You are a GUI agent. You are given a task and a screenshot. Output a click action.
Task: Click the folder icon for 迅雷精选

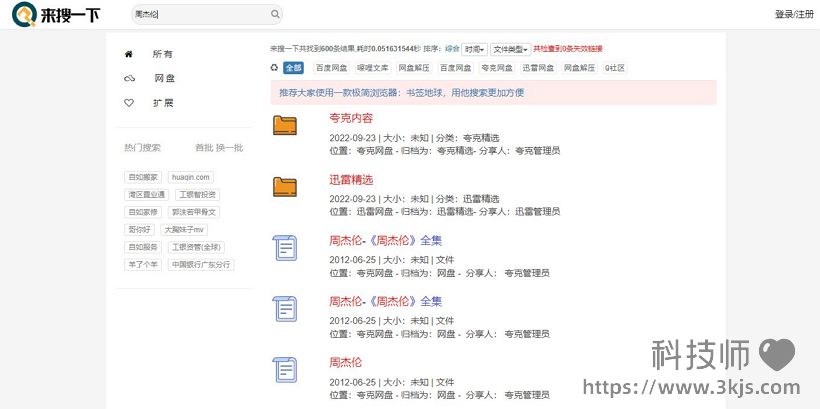(285, 187)
